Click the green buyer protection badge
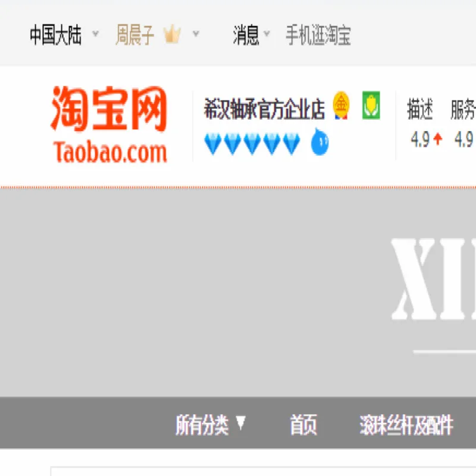 [x=371, y=105]
